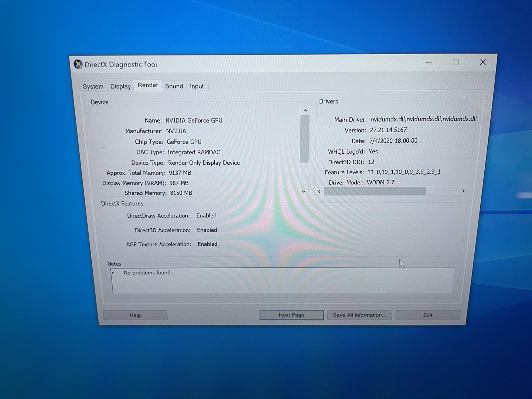The image size is (532, 399).
Task: Click driver date 7/4/2020 18:00:00
Action: [393, 141]
